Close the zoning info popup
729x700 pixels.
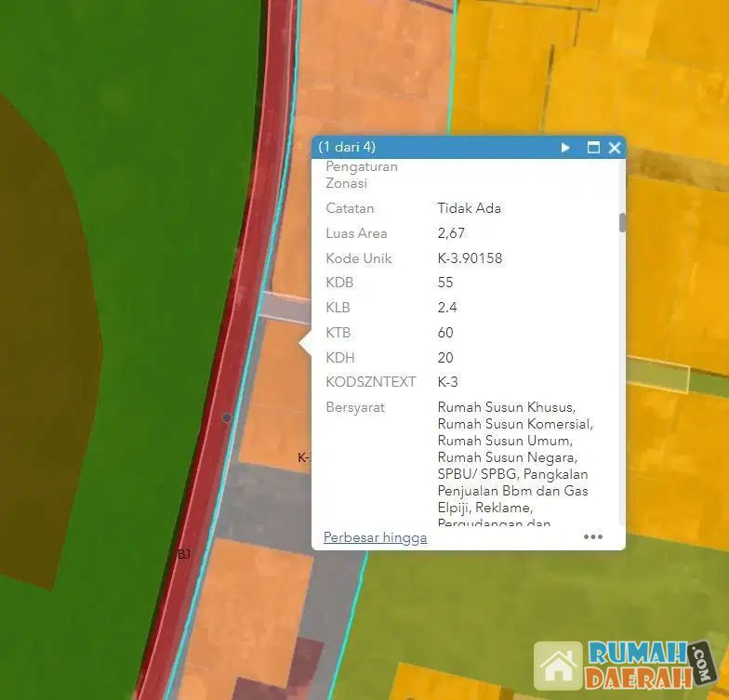point(615,148)
